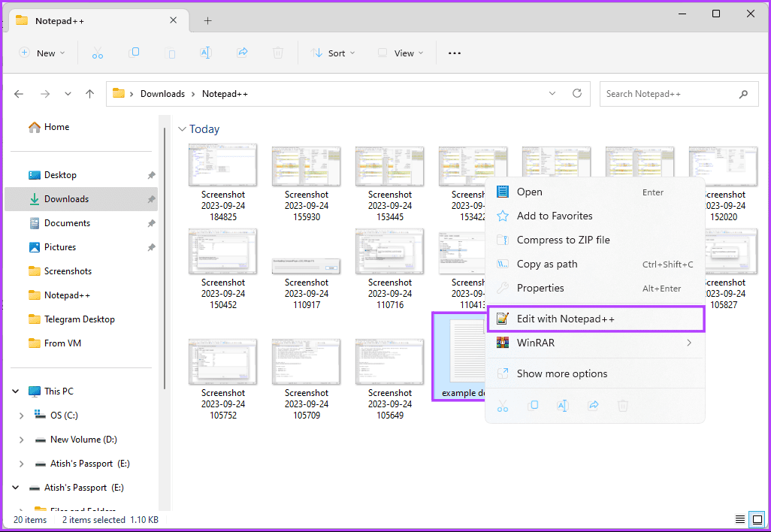Screen dimensions: 771x532
Task: Click the Rename icon in the context menu footer
Action: (563, 406)
